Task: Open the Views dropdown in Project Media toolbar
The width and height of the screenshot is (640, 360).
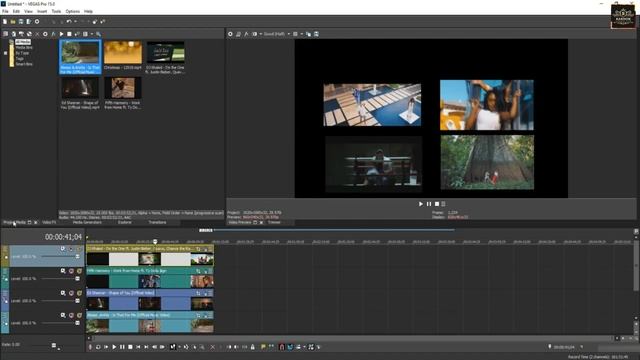Action: pyautogui.click(x=92, y=34)
